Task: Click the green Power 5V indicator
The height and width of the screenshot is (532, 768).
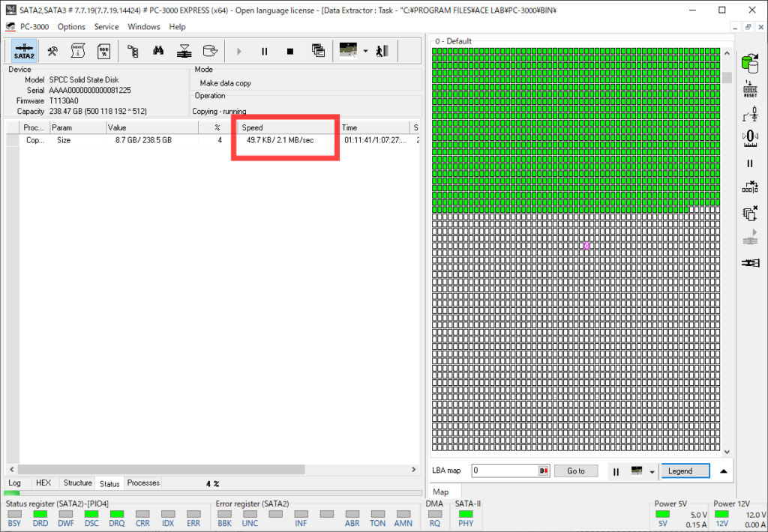Action: tap(663, 514)
